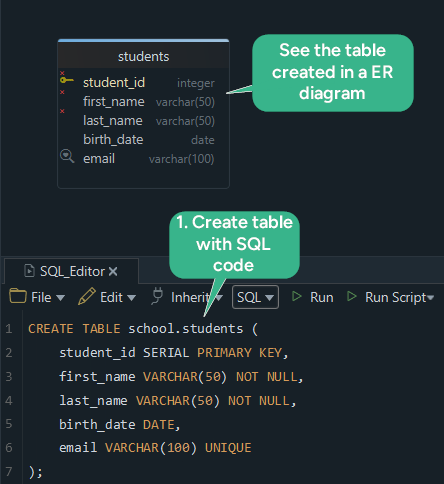Click the green Run play icon
Image resolution: width=444 pixels, height=484 pixels.
pos(296,296)
